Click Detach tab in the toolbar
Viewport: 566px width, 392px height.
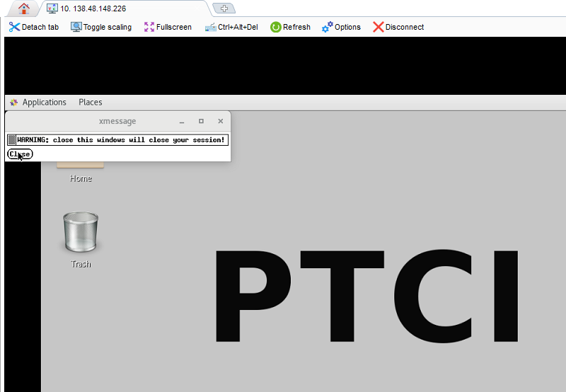coord(33,27)
